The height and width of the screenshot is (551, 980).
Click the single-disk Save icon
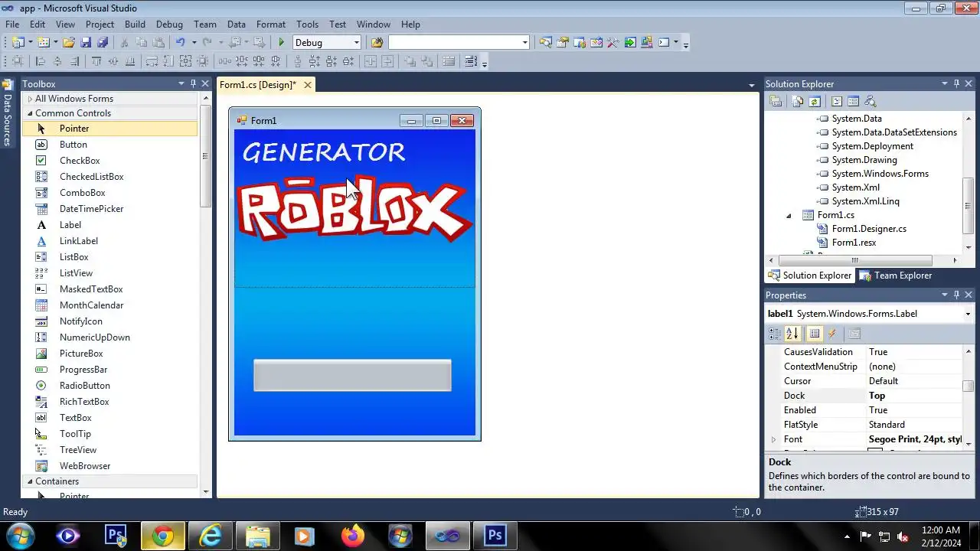[x=85, y=43]
